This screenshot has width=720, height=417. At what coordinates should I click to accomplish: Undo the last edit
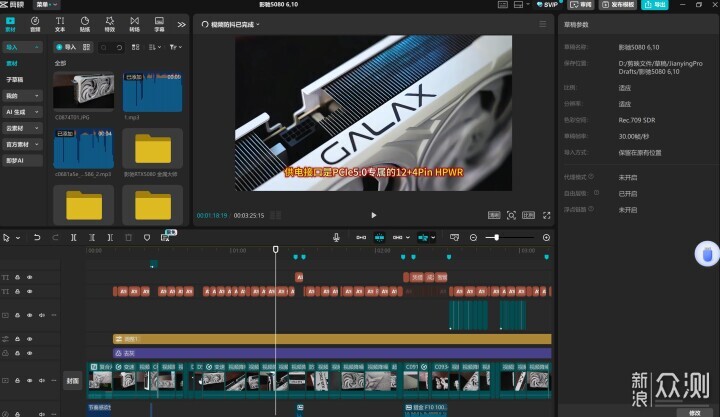click(x=37, y=237)
